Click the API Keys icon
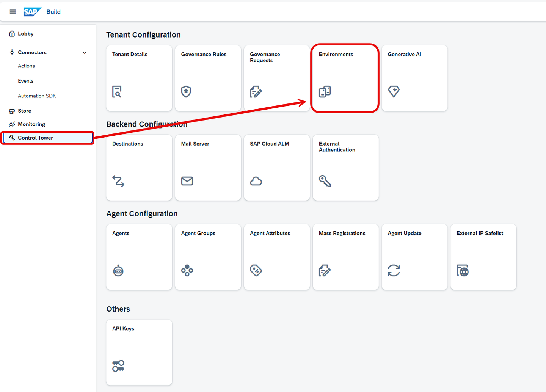 click(118, 366)
